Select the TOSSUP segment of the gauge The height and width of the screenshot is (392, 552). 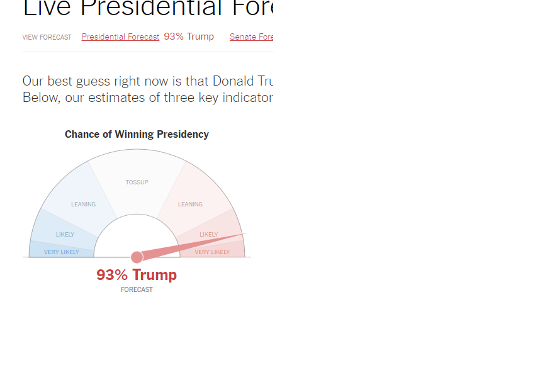[137, 182]
